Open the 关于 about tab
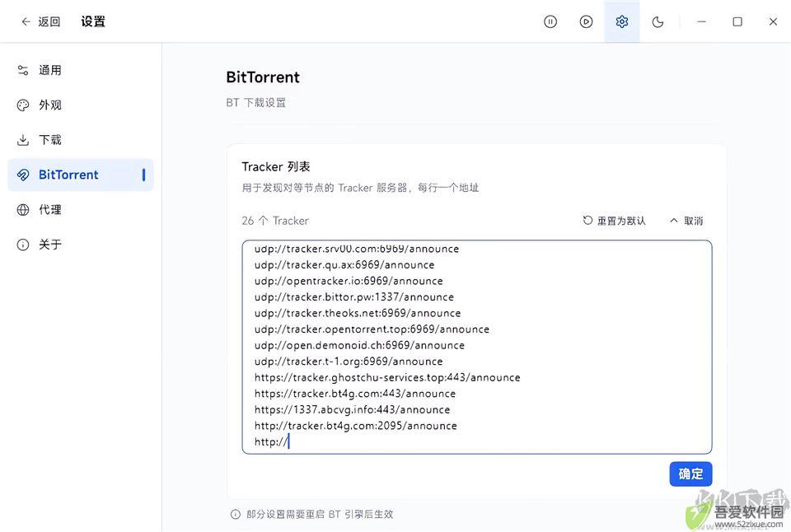Screen dimensions: 791x532 81,245
